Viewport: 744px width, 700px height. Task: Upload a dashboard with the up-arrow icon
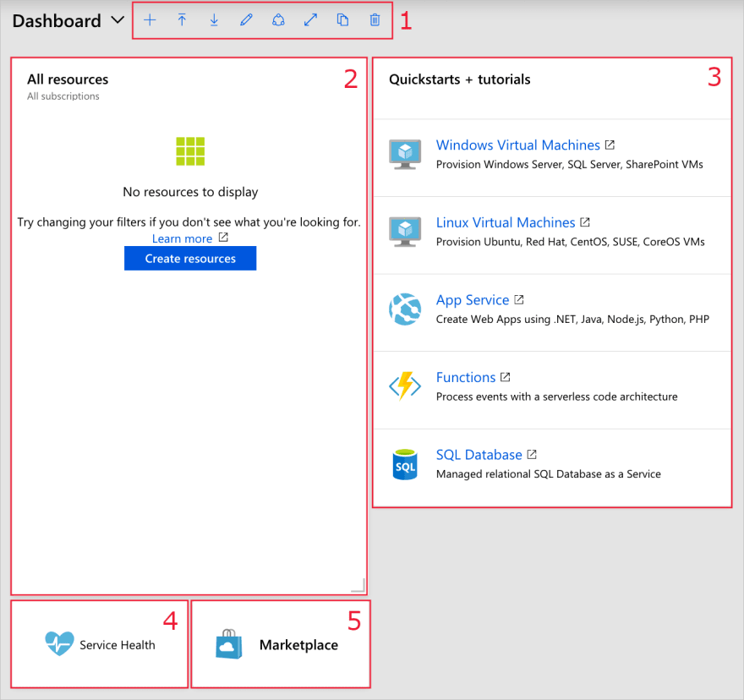click(182, 20)
